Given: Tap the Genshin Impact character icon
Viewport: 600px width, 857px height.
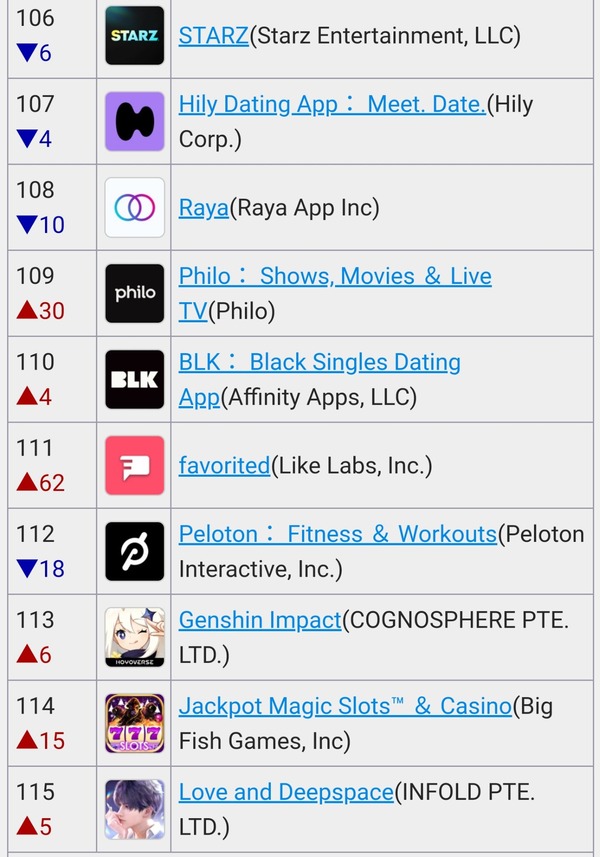Looking at the screenshot, I should [134, 637].
